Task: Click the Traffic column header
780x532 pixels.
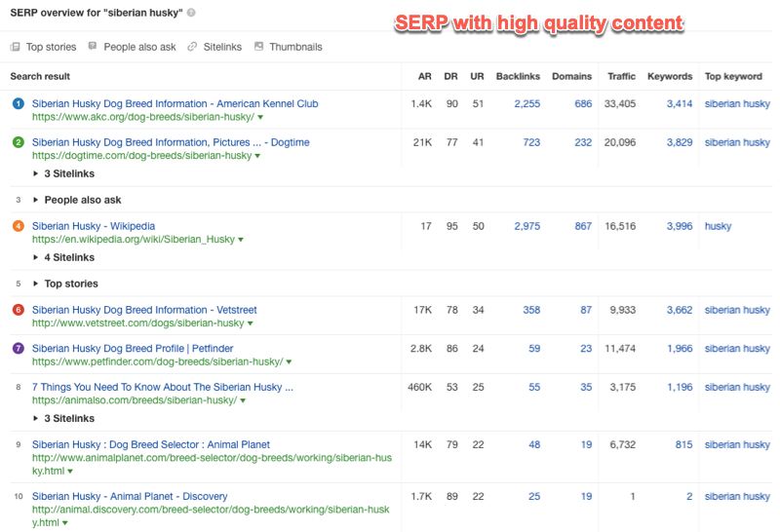Action: [x=621, y=76]
